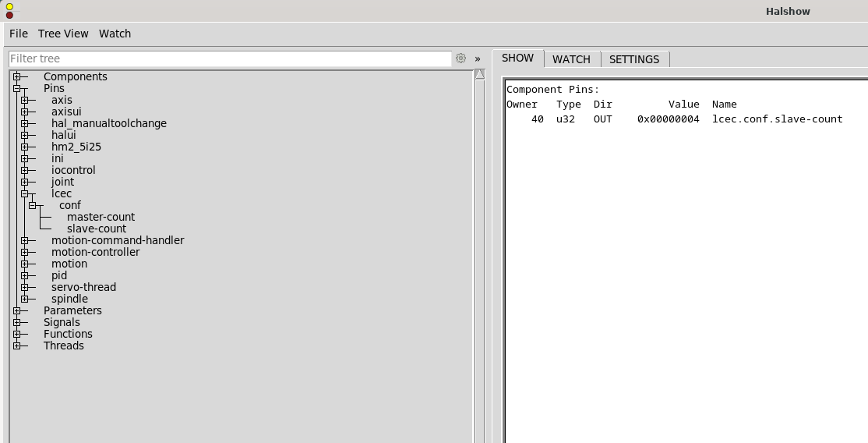
Task: Click the red window control dot
Action: 9,16
